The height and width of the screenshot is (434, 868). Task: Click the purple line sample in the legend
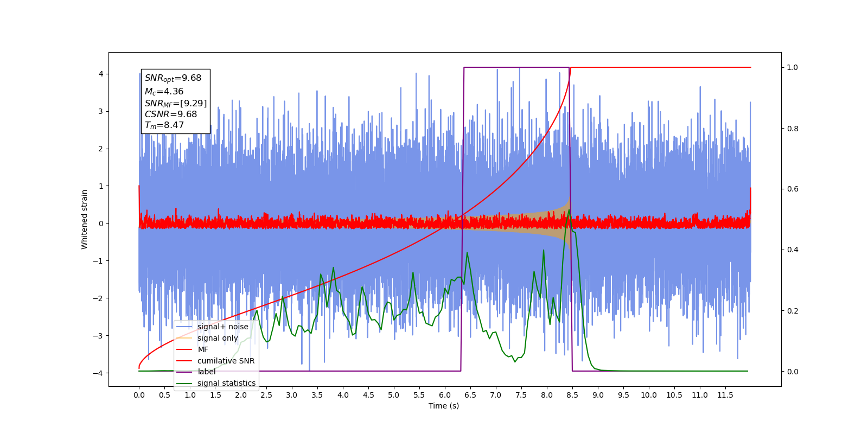[184, 372]
